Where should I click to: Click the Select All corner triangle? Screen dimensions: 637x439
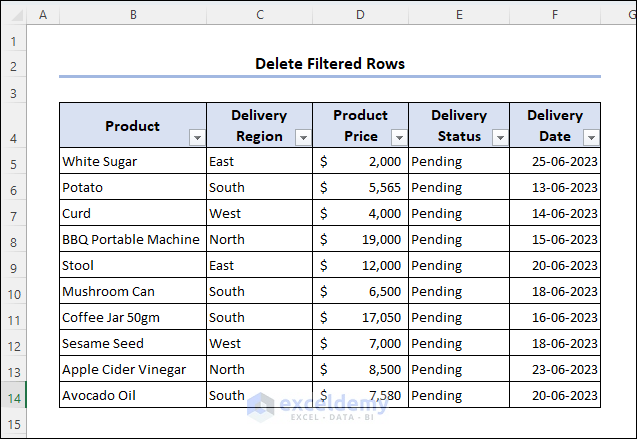pos(13,16)
